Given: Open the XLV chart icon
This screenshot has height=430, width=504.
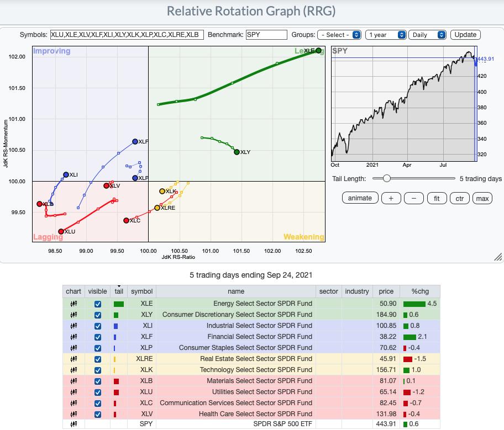Looking at the screenshot, I should click(73, 414).
